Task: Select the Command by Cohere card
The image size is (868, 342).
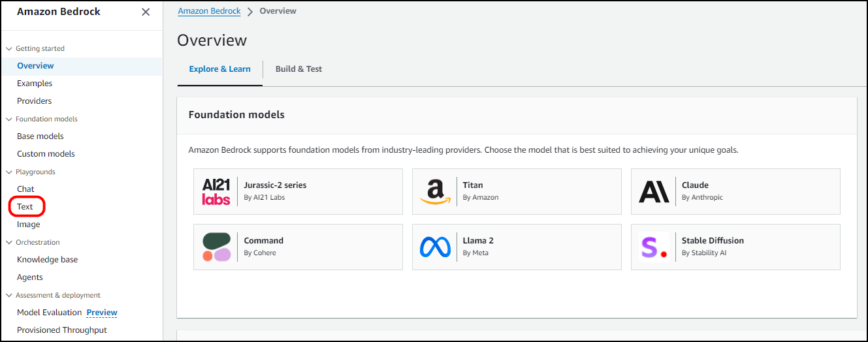Action: [298, 247]
